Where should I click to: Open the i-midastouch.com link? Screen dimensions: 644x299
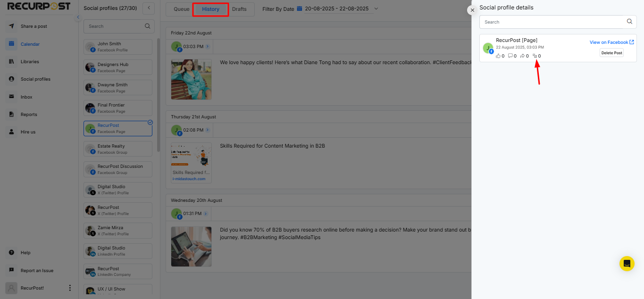click(x=189, y=179)
